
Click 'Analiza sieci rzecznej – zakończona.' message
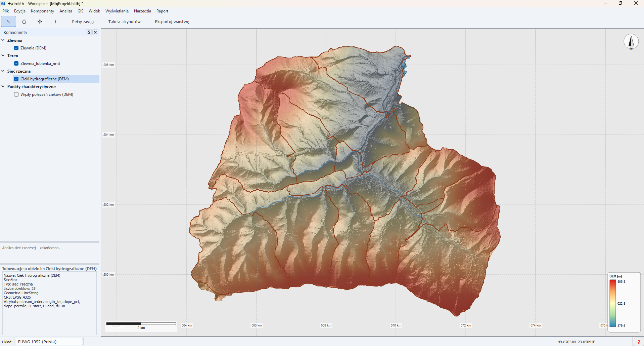[31, 248]
